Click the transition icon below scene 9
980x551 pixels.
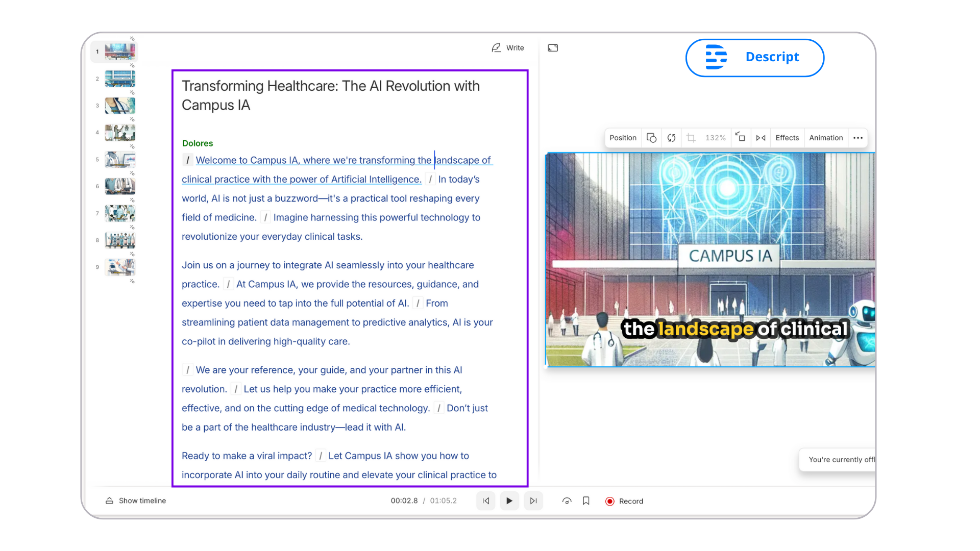click(132, 281)
